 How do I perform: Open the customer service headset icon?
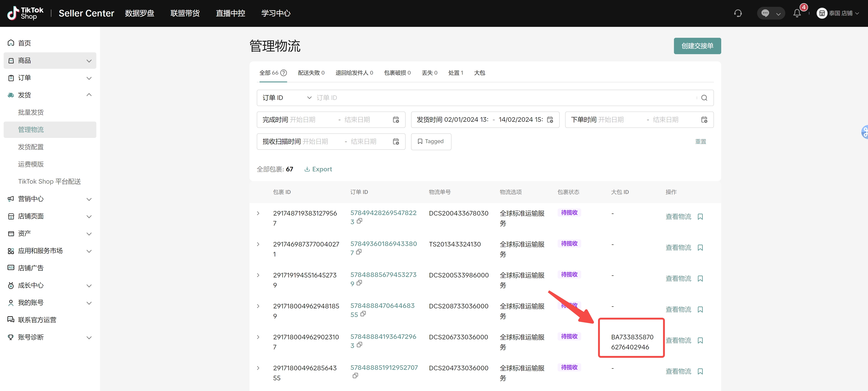tap(738, 13)
